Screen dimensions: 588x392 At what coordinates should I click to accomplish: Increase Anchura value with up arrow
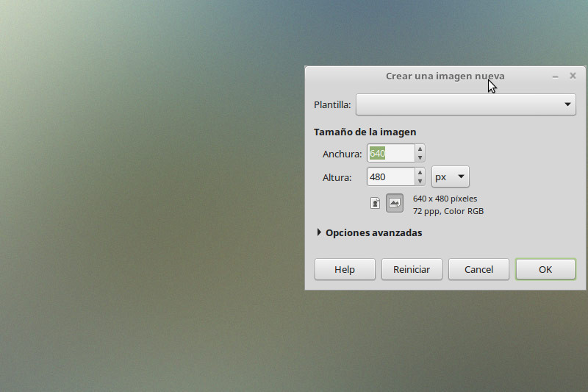[420, 149]
